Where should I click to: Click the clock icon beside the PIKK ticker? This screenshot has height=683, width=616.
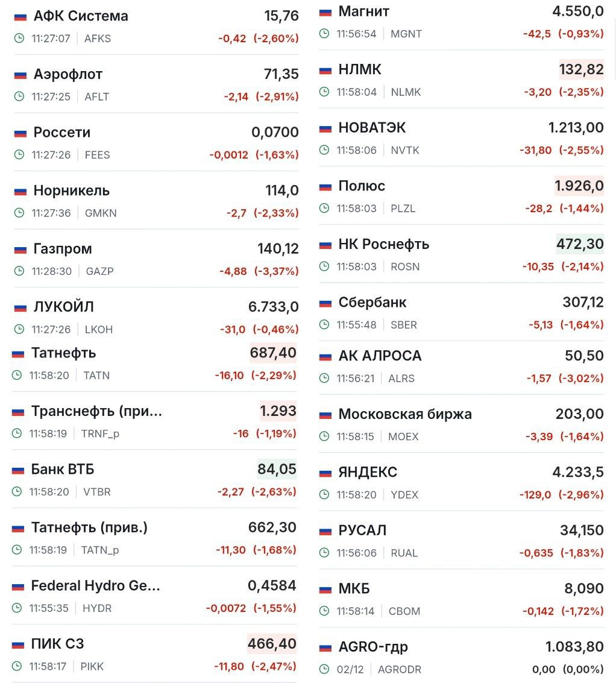click(x=17, y=667)
